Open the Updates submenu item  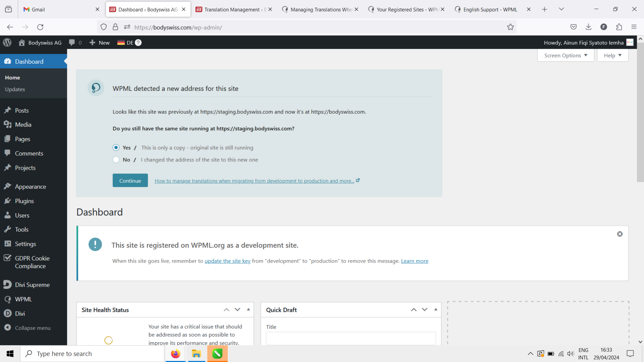[15, 89]
